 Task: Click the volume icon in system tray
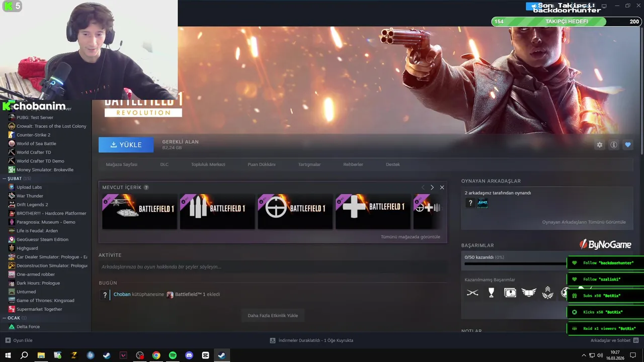600,355
